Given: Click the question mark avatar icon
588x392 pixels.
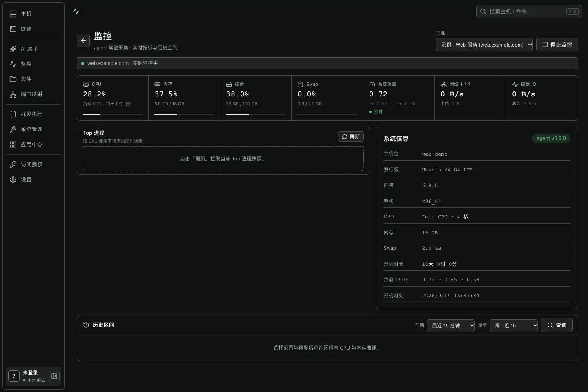Looking at the screenshot, I should click(14, 376).
